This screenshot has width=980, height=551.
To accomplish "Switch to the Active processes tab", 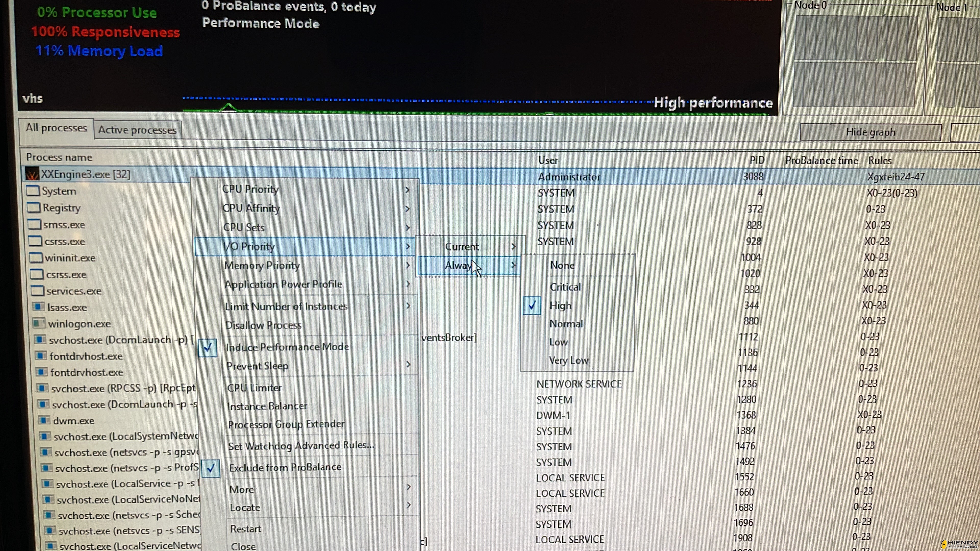I will [137, 130].
